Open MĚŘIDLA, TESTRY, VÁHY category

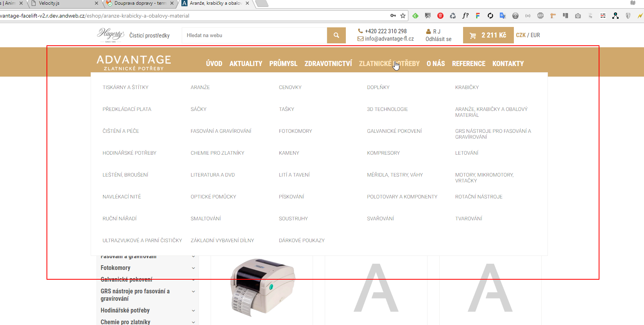395,175
